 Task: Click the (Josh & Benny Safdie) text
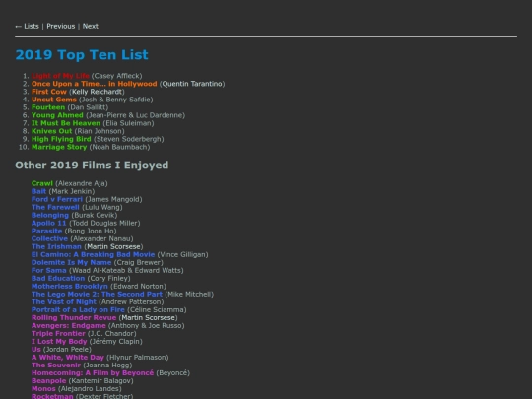116,100
